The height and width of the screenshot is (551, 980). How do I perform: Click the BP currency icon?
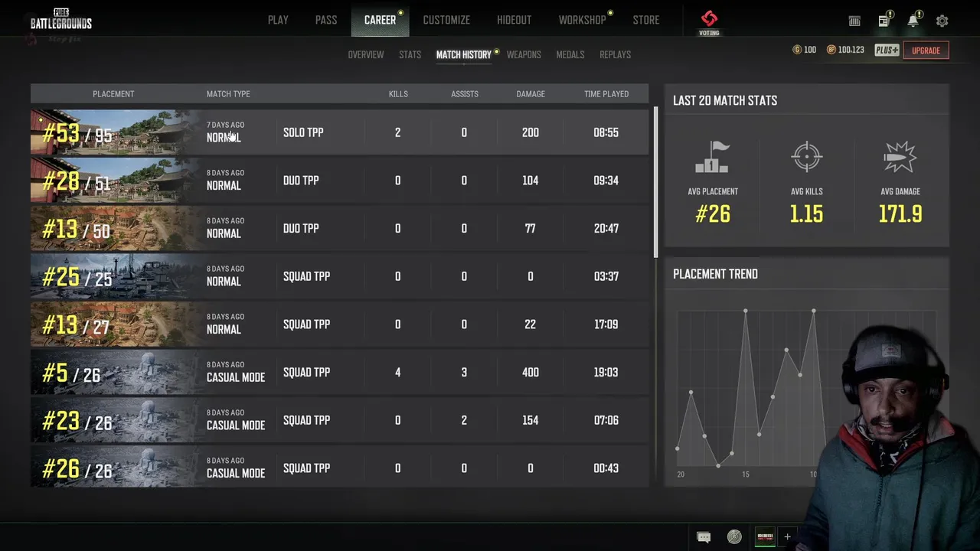coord(831,50)
